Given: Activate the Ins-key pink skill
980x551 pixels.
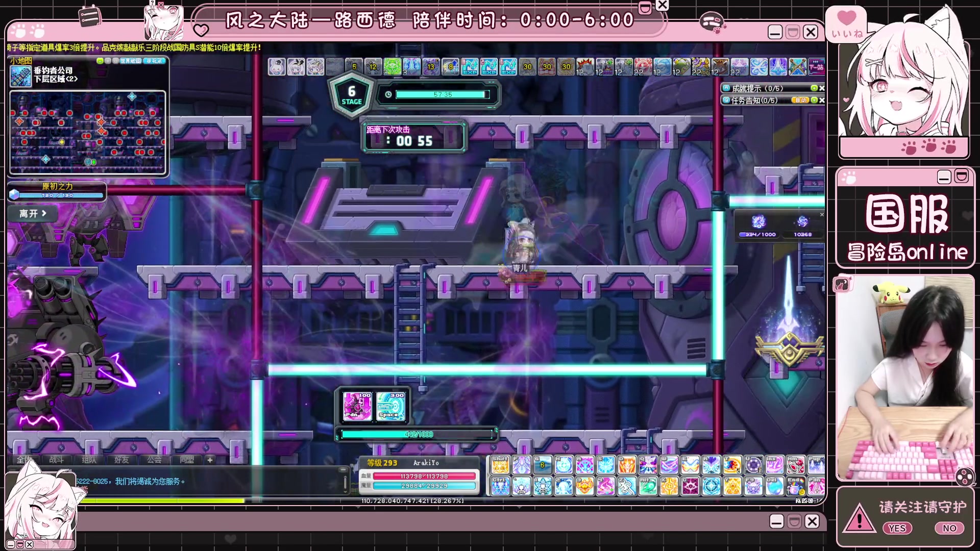Looking at the screenshot, I should [774, 465].
